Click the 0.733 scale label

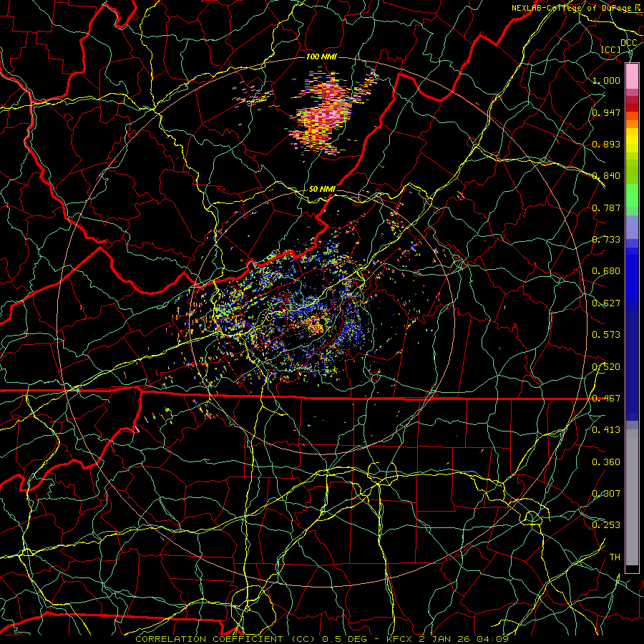pyautogui.click(x=606, y=240)
